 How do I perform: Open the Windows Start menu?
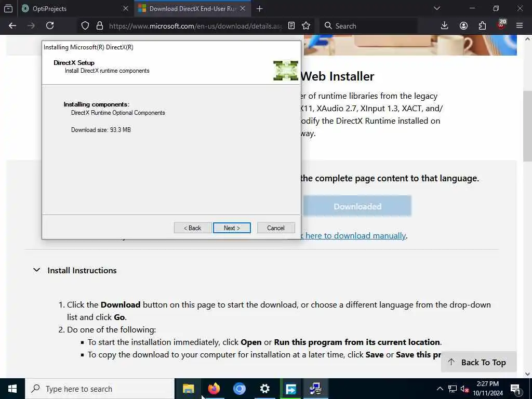[12, 389]
